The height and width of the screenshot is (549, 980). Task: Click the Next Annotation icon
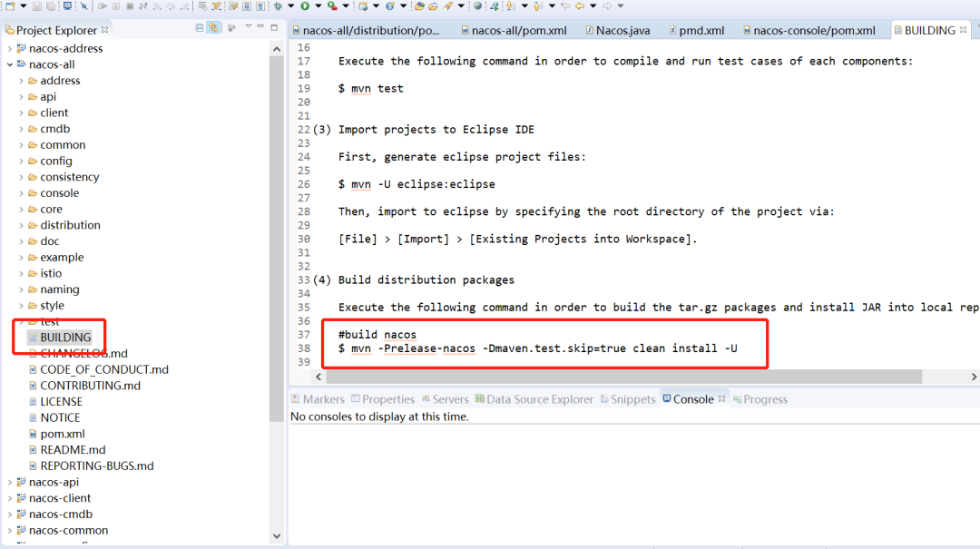point(511,6)
